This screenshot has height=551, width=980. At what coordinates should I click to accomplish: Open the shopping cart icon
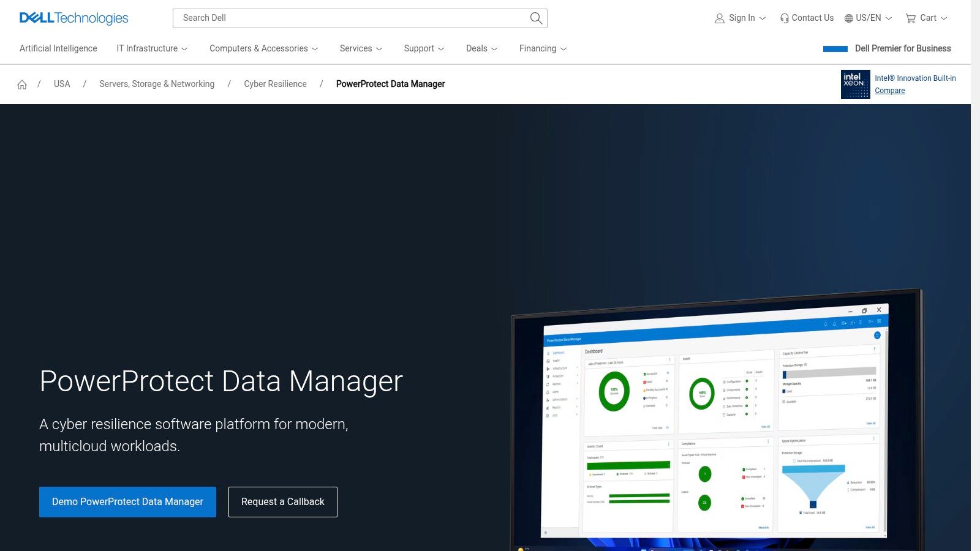[911, 18]
